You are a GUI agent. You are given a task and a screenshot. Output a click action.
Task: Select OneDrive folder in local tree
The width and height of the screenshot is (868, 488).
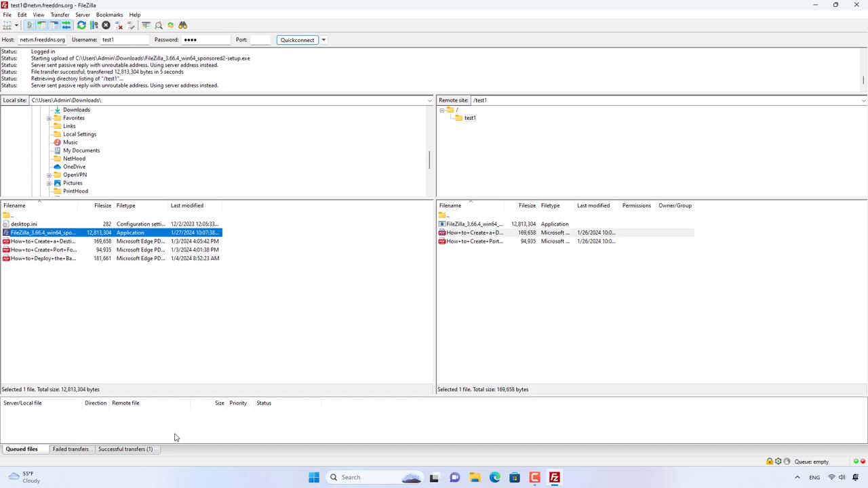point(74,167)
